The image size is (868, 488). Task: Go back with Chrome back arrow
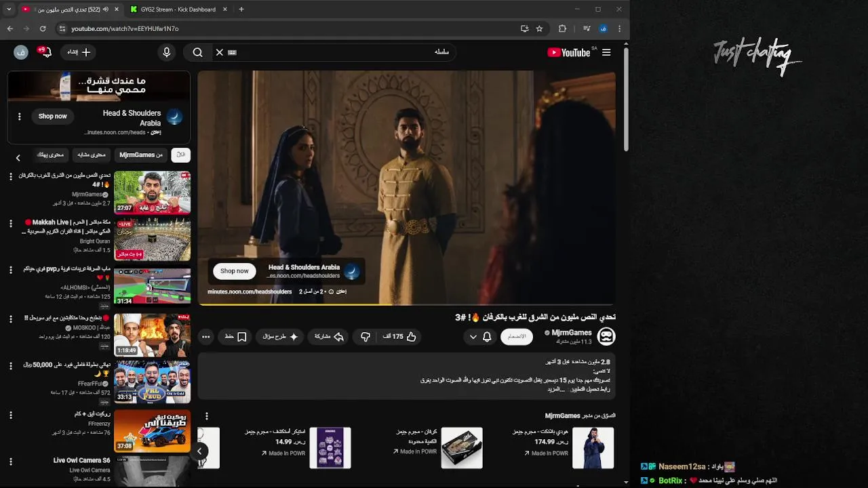point(9,28)
